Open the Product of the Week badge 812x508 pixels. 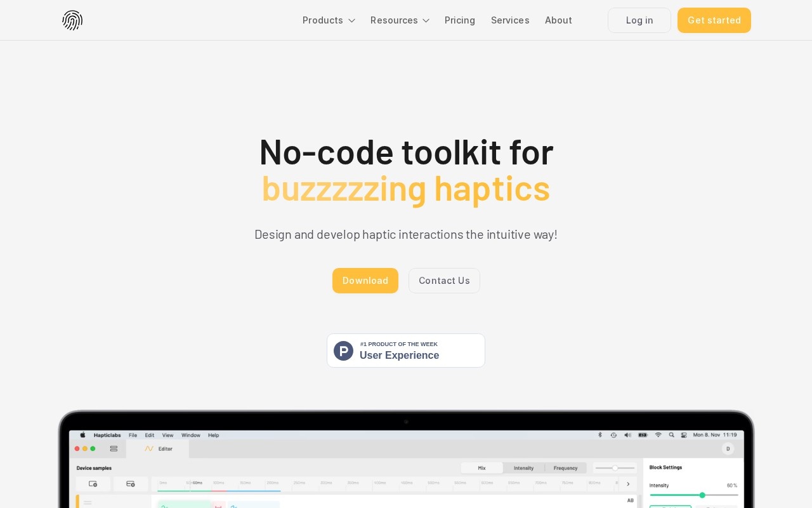(406, 351)
